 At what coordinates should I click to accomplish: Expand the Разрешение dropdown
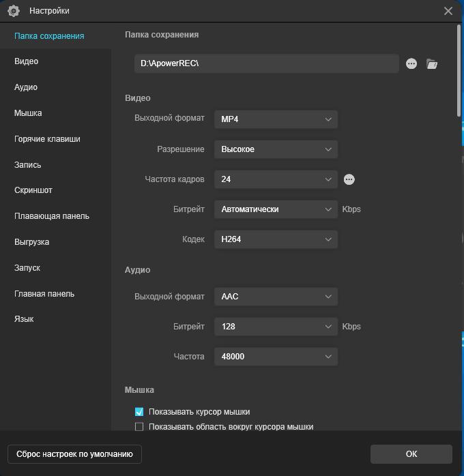point(276,149)
